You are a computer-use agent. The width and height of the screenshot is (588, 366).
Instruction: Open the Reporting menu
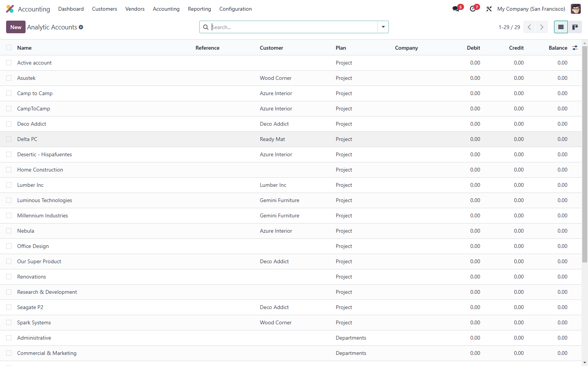coord(200,9)
